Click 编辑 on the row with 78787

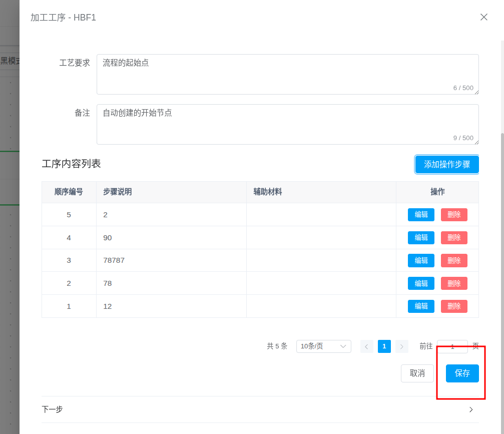[421, 260]
